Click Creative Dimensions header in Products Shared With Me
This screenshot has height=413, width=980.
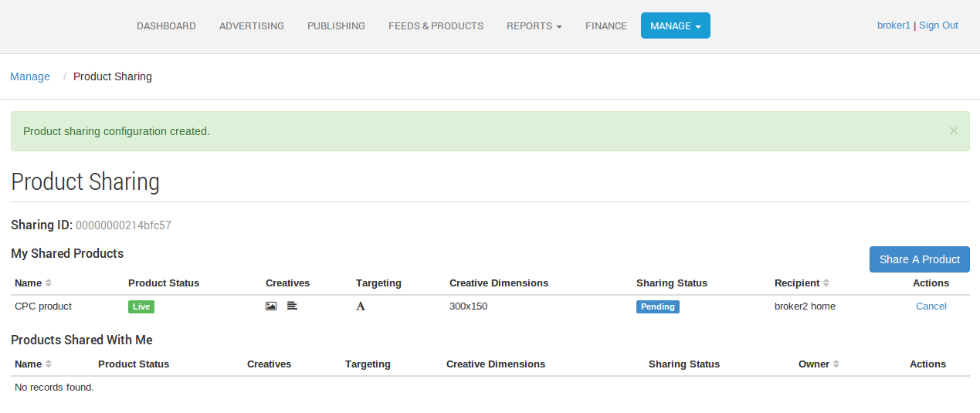(x=496, y=364)
